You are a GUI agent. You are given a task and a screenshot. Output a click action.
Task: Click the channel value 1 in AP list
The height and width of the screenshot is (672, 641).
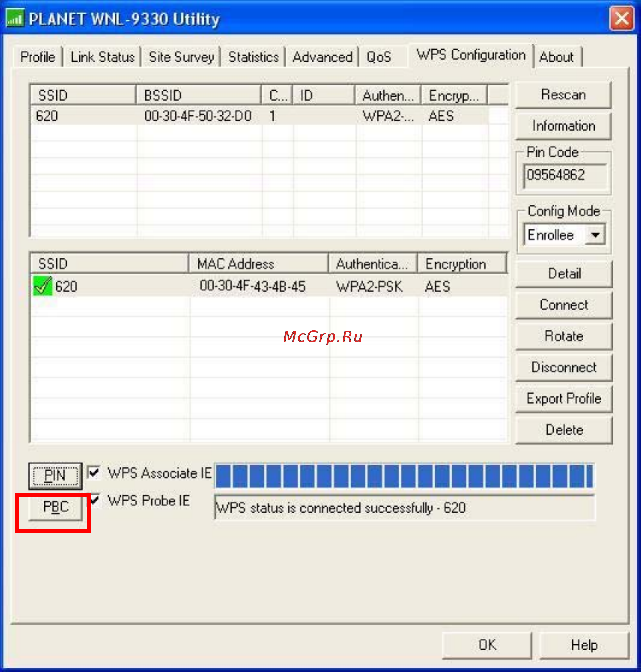point(272,116)
